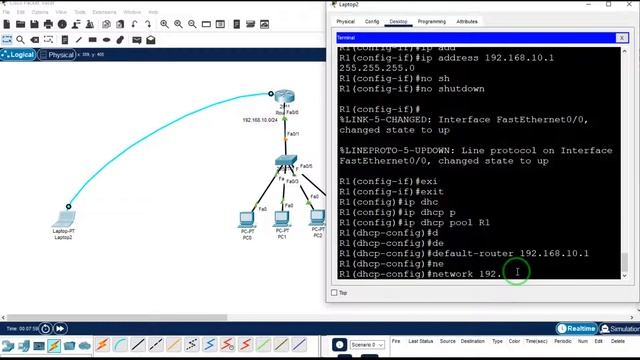
Task: Click the Paste icon in toolbar
Action: (120, 24)
